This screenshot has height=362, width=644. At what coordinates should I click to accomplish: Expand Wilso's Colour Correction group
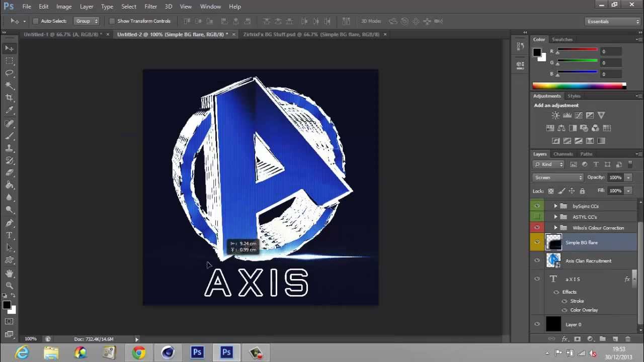coord(555,228)
